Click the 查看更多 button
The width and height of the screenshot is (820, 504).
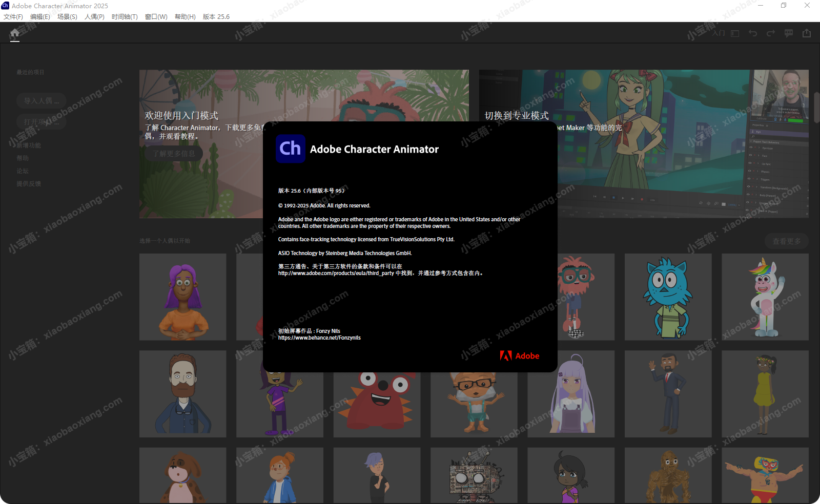pyautogui.click(x=786, y=241)
